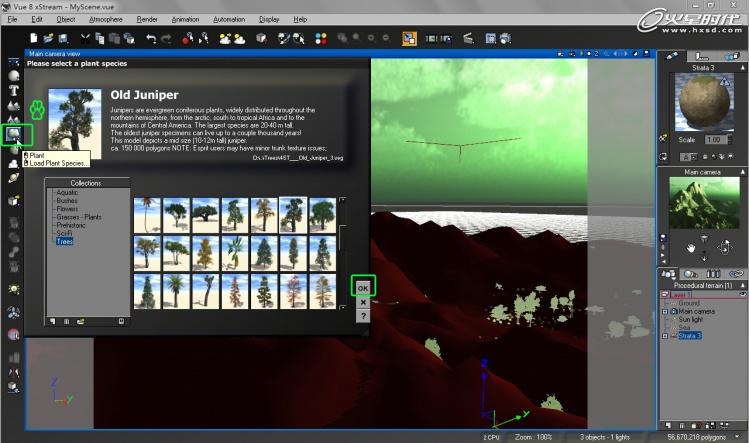The height and width of the screenshot is (443, 749).
Task: Click the highlighted orange toolbar display icon
Action: [409, 38]
